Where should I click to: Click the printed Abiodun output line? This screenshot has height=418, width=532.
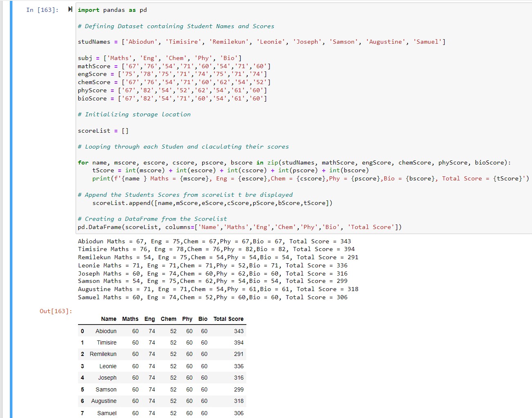[x=215, y=241]
